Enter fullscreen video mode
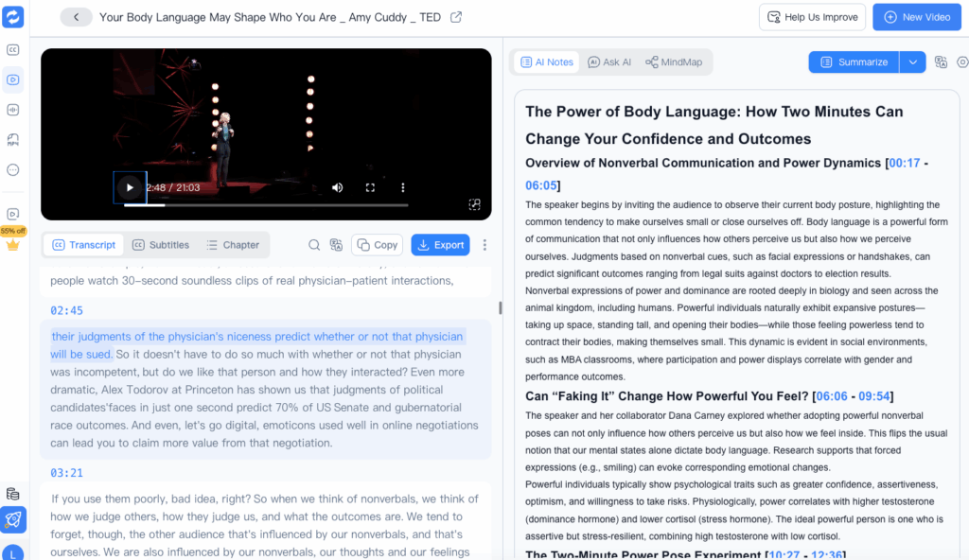 pyautogui.click(x=370, y=187)
